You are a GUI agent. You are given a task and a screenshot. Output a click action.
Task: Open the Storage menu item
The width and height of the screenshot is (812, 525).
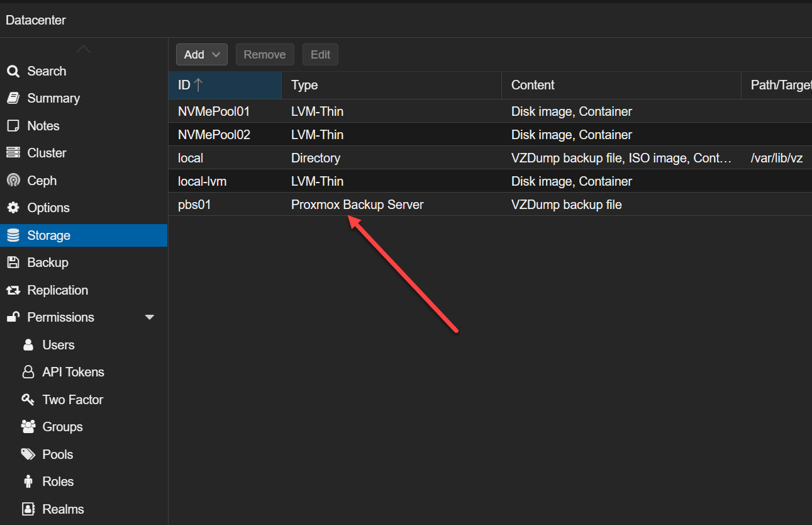[48, 235]
